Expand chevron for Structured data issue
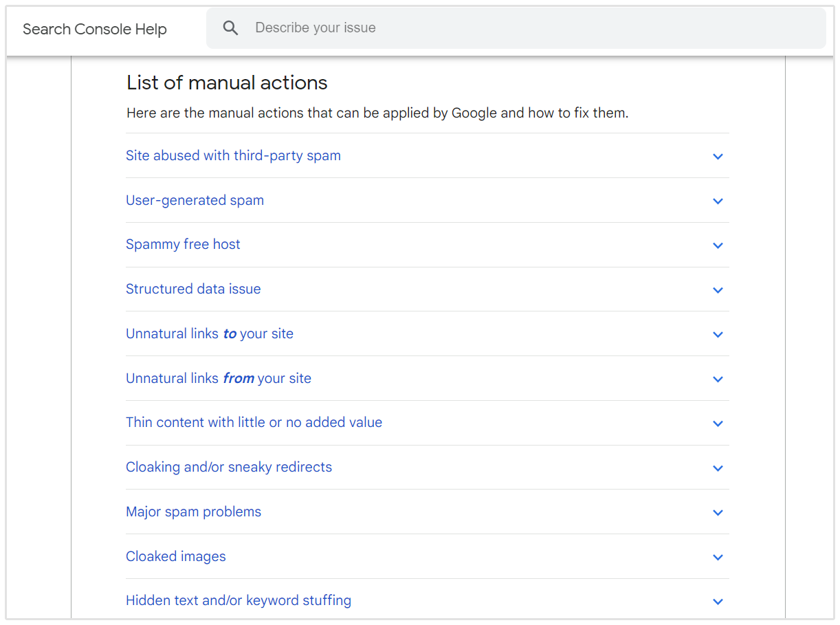The width and height of the screenshot is (840, 625). 718,290
